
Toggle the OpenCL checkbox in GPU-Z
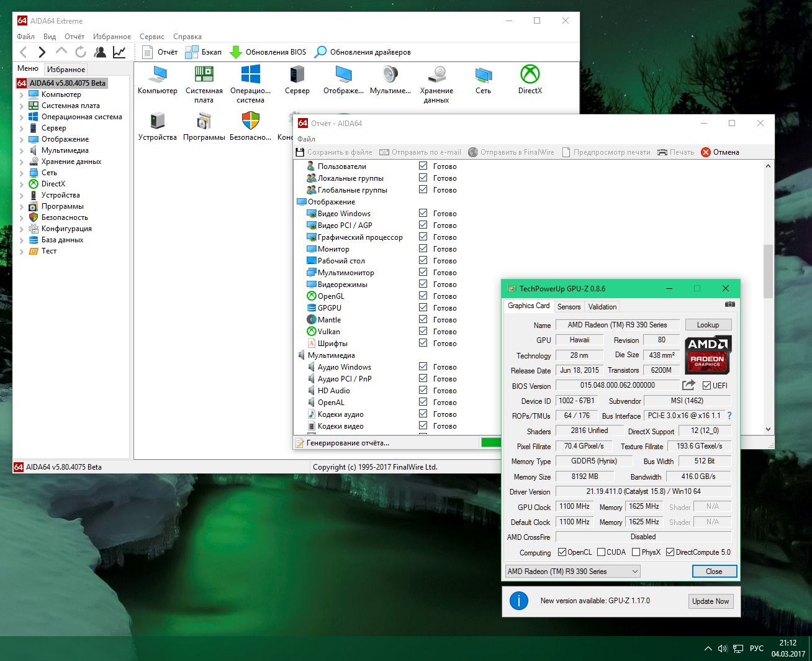562,552
